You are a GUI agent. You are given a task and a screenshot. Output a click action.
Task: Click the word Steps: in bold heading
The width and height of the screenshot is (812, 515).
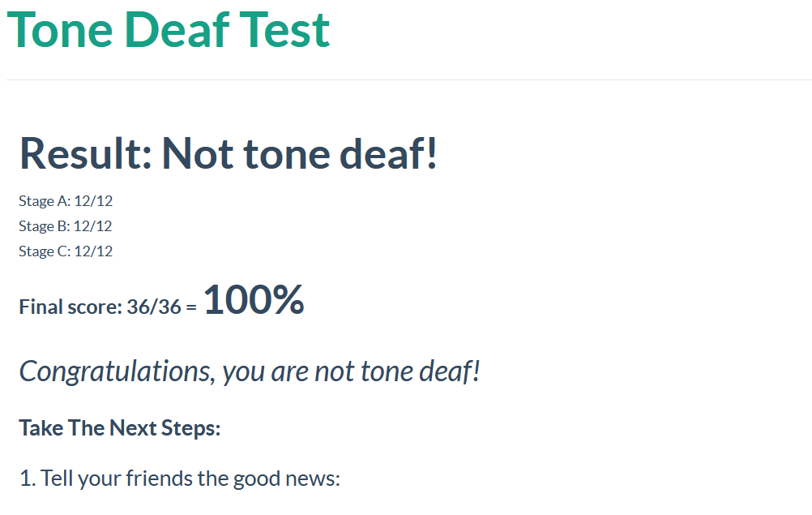[190, 429]
